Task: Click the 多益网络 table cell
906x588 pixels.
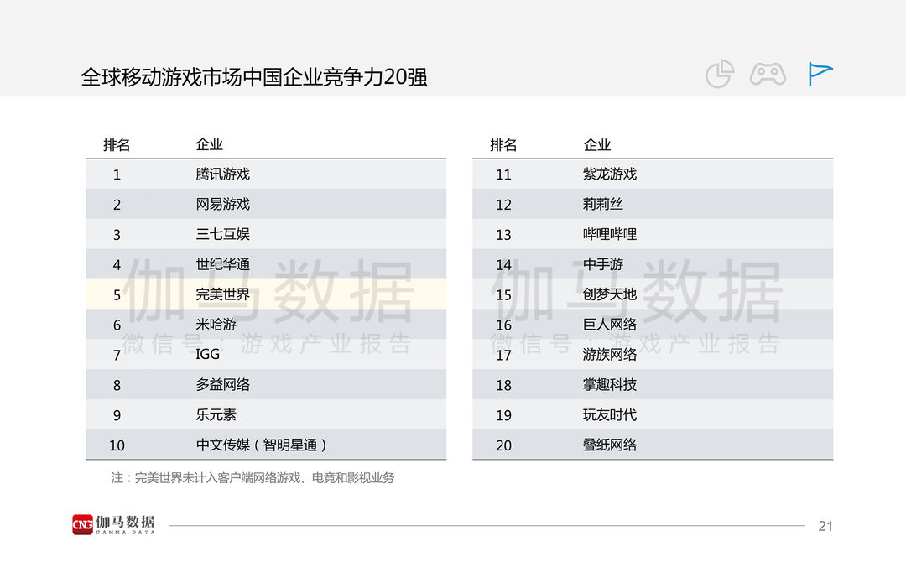Action: pos(222,384)
